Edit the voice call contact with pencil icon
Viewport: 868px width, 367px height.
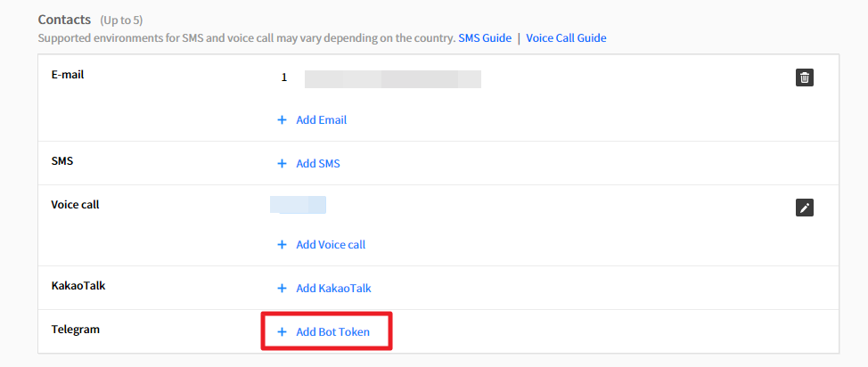805,208
